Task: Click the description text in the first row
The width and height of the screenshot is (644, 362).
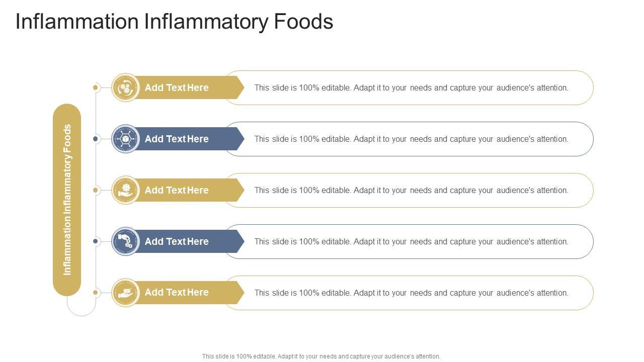Action: (x=411, y=88)
